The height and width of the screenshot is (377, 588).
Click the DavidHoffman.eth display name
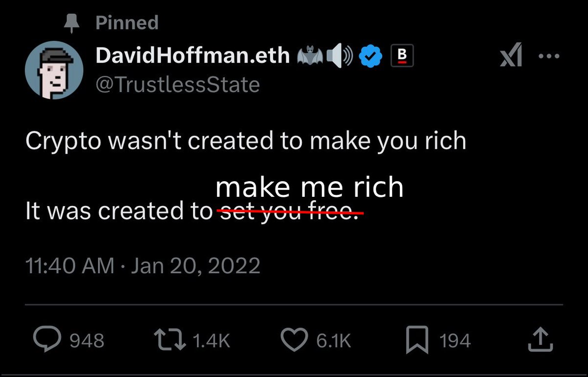[x=193, y=55]
